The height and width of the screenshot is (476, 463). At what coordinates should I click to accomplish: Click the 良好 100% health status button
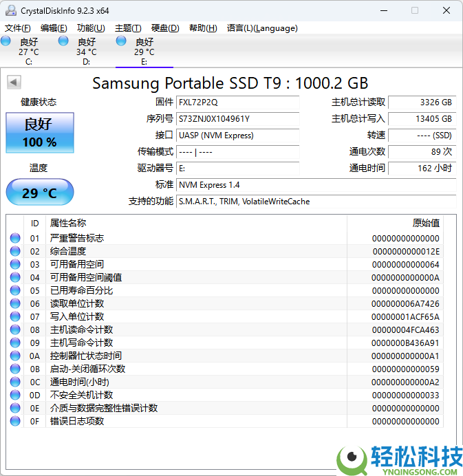(39, 133)
